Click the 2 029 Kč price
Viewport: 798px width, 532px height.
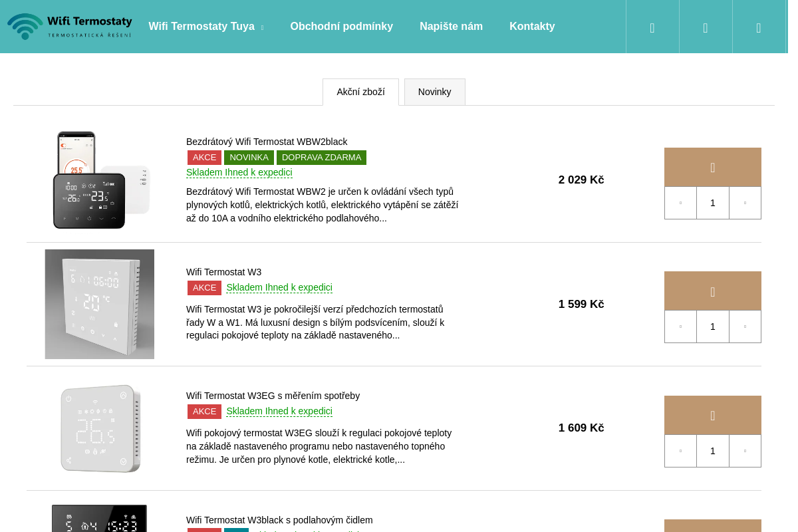pos(581,180)
